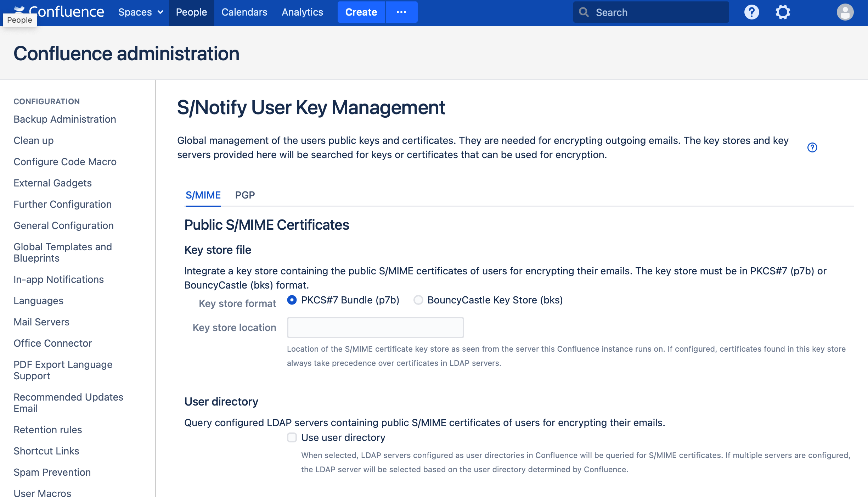The image size is (868, 497).
Task: Enable the Use user directory checkbox
Action: point(292,437)
